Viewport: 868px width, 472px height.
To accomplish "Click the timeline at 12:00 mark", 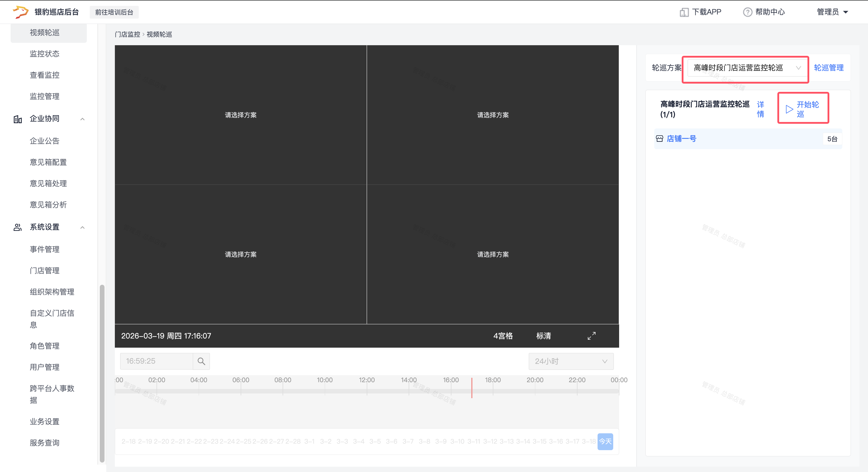I will coord(367,390).
